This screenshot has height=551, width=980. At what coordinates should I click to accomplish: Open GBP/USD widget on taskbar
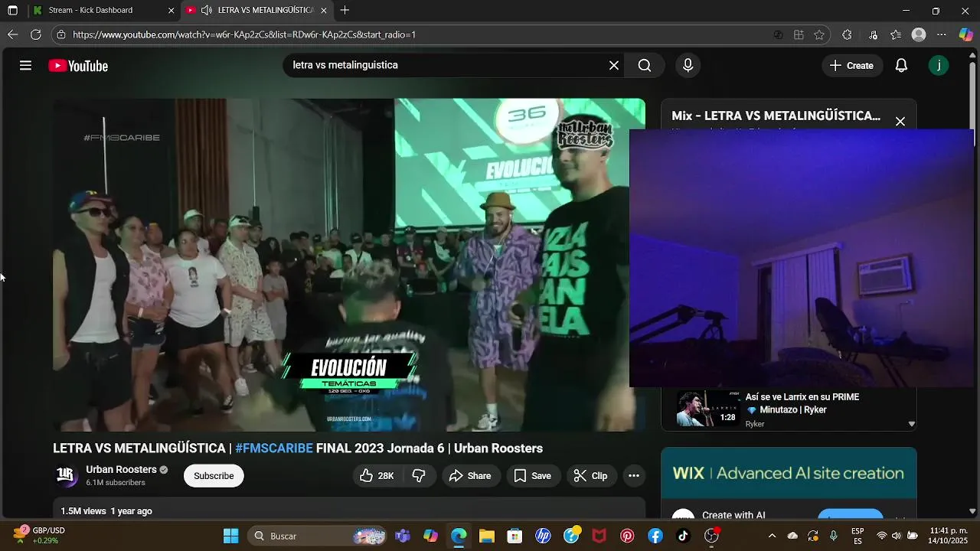pyautogui.click(x=40, y=535)
